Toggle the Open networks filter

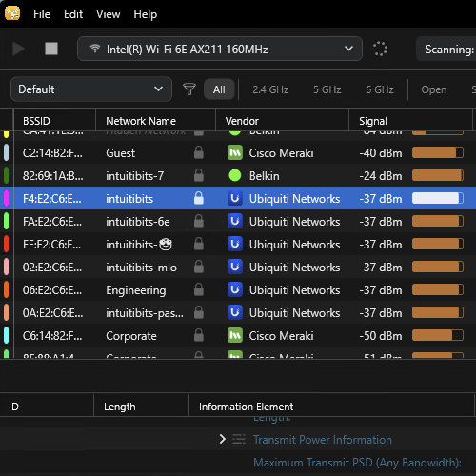(434, 89)
